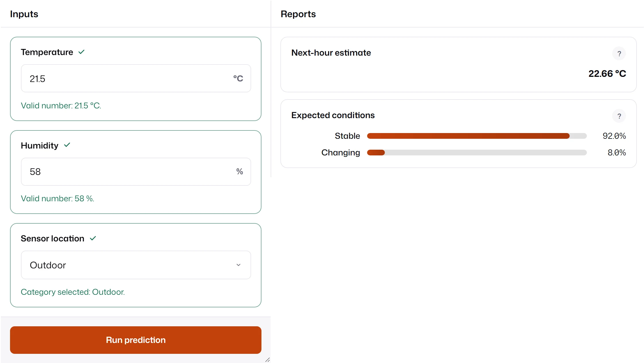Open the Sensor location dropdown
The image size is (644, 363).
[136, 265]
